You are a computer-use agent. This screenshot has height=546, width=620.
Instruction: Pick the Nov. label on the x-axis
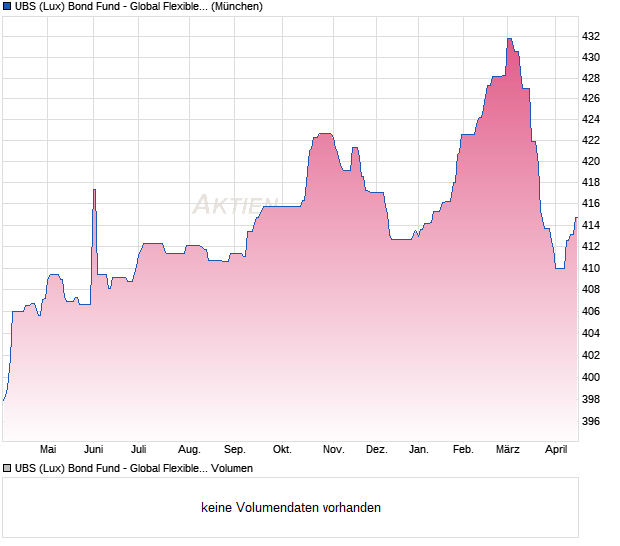pyautogui.click(x=333, y=449)
